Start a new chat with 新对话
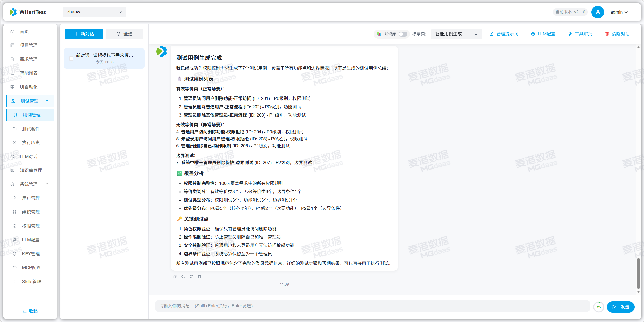This screenshot has width=644, height=322. click(84, 34)
